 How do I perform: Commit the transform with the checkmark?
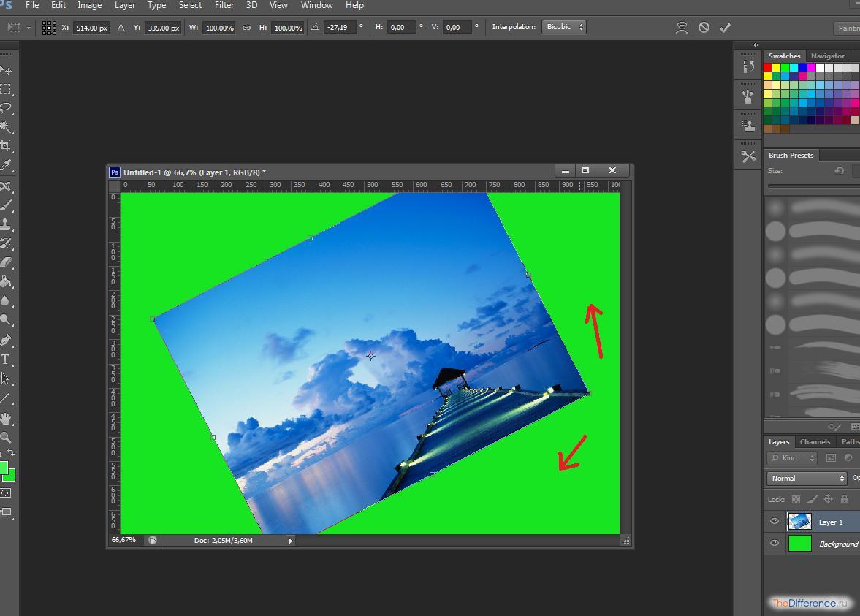(x=725, y=28)
